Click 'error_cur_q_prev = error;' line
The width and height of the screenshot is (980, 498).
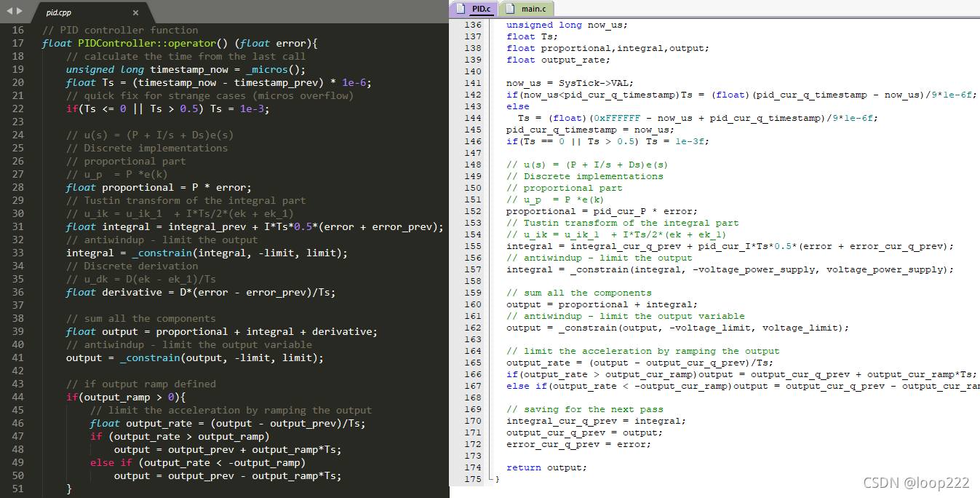coord(578,444)
